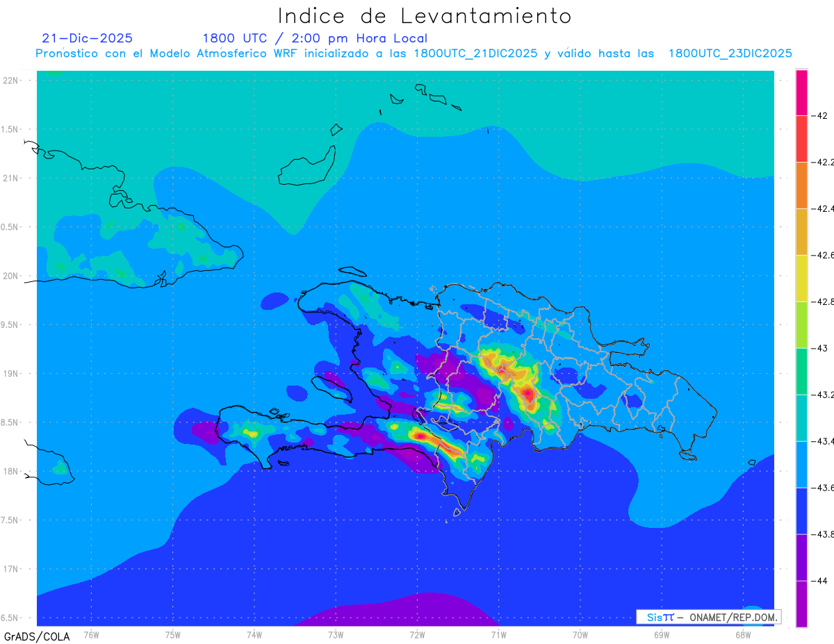Image resolution: width=834 pixels, height=644 pixels.
Task: Click the '-43.6' colorbar label
Action: (823, 488)
